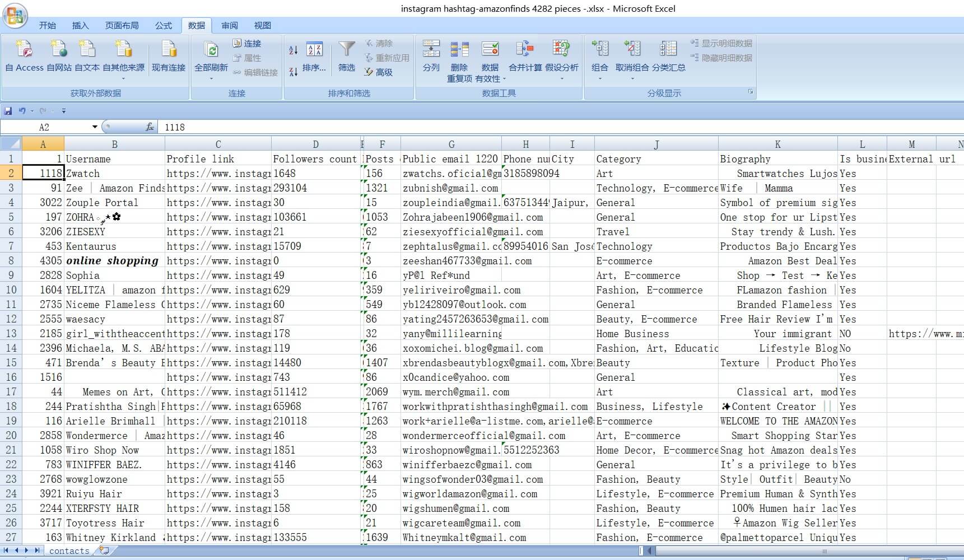Toggle the Filter (筛选) funnel
964x560 pixels.
[347, 57]
